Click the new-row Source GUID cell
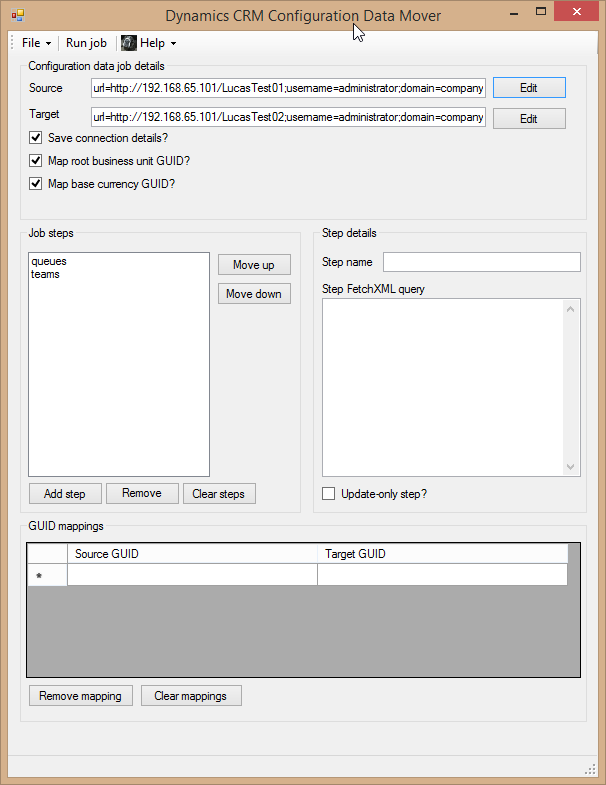The height and width of the screenshot is (785, 606). pyautogui.click(x=192, y=575)
